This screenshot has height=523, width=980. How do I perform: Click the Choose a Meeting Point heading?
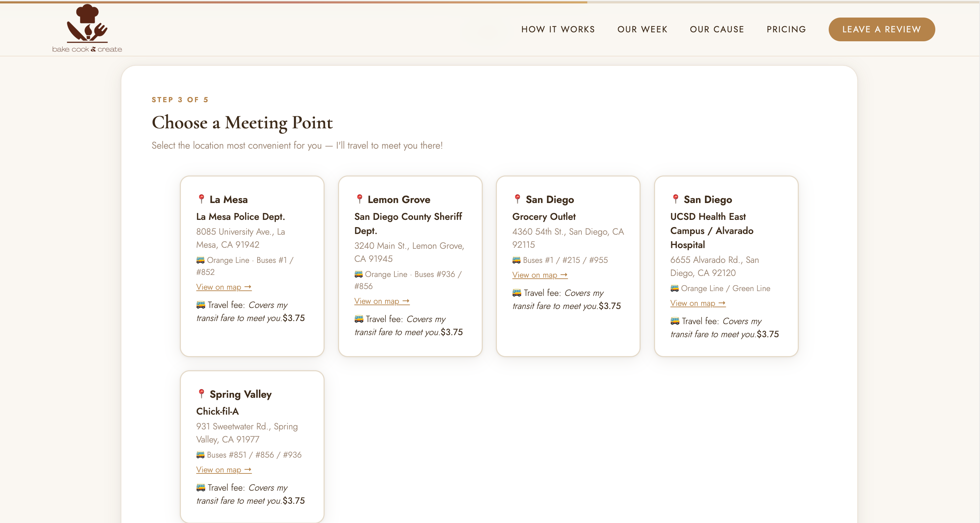click(242, 122)
